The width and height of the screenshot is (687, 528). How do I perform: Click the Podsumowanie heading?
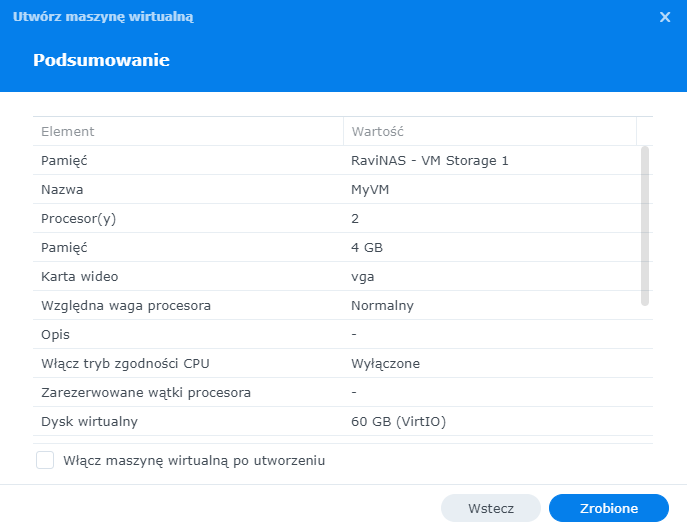coord(101,60)
